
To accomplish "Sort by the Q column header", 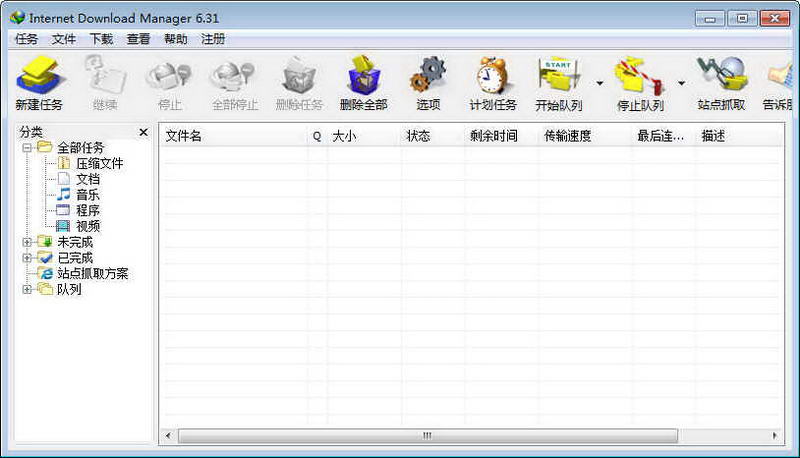I will click(x=317, y=136).
